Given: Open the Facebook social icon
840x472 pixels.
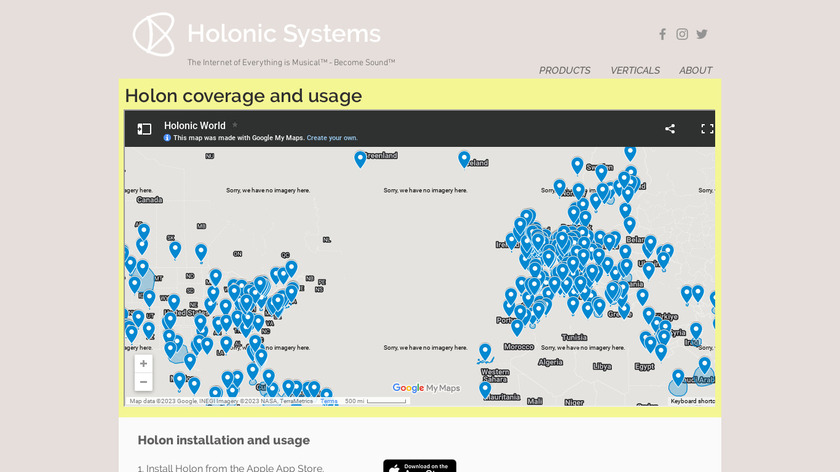Looking at the screenshot, I should click(x=663, y=34).
